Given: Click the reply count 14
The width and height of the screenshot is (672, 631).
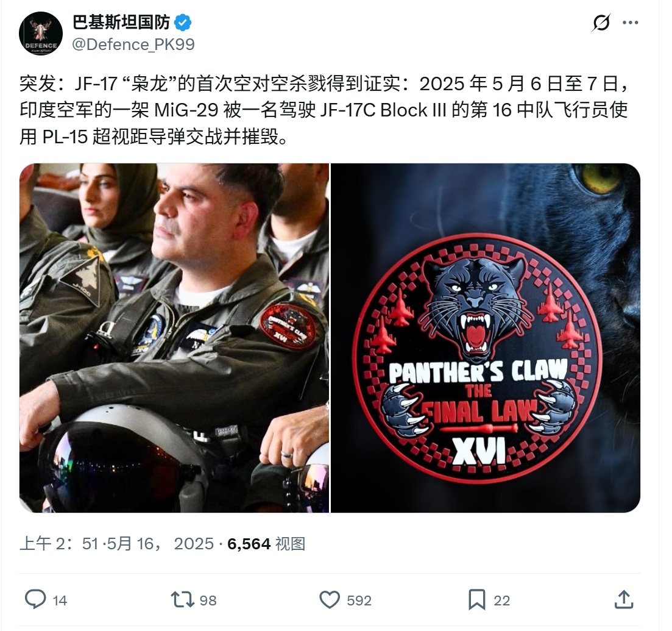Looking at the screenshot, I should [60, 600].
